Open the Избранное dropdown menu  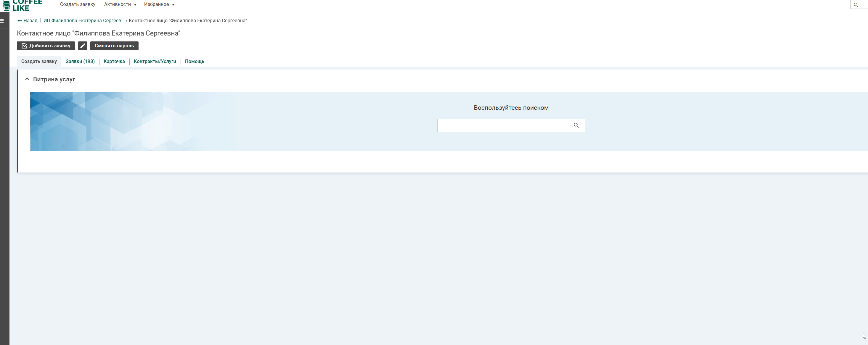[159, 4]
